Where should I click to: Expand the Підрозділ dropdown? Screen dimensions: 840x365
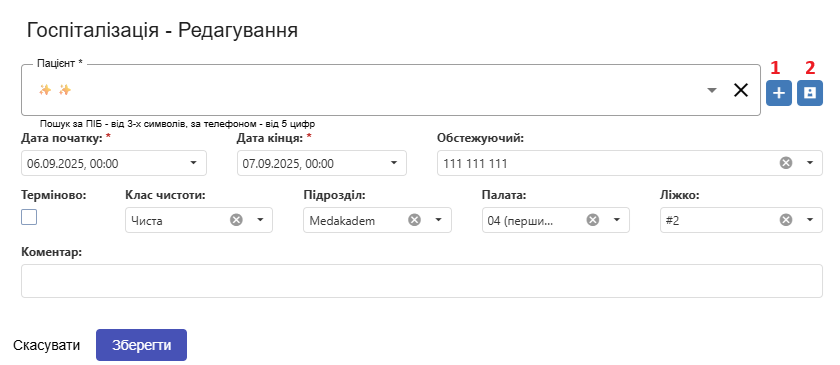438,220
